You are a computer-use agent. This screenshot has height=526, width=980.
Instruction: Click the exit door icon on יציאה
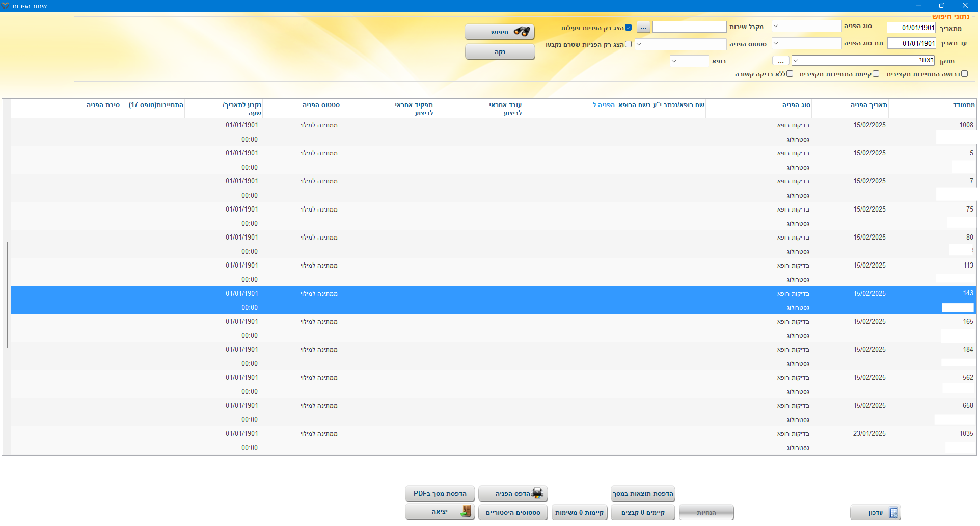click(x=466, y=512)
